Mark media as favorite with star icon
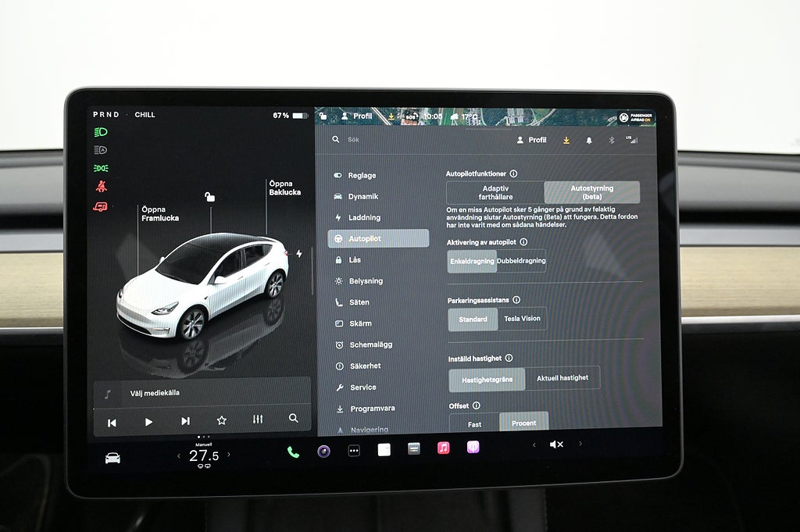This screenshot has width=800, height=532. point(222,420)
